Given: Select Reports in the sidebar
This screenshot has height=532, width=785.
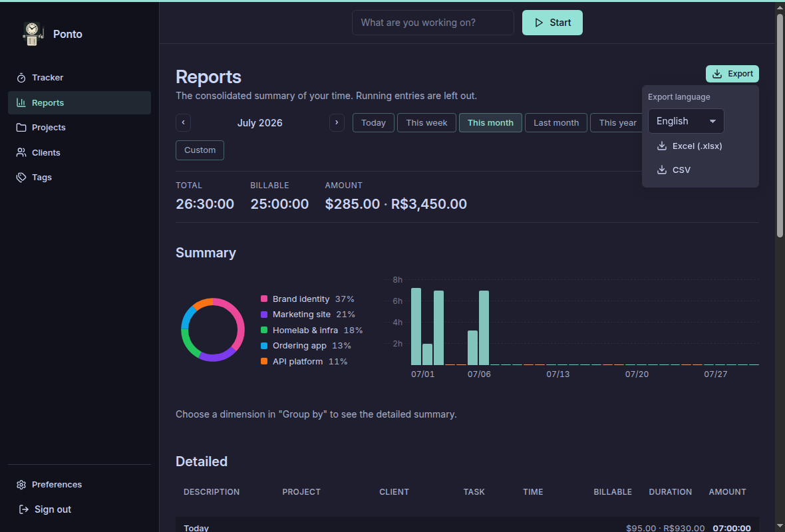Looking at the screenshot, I should tap(79, 102).
